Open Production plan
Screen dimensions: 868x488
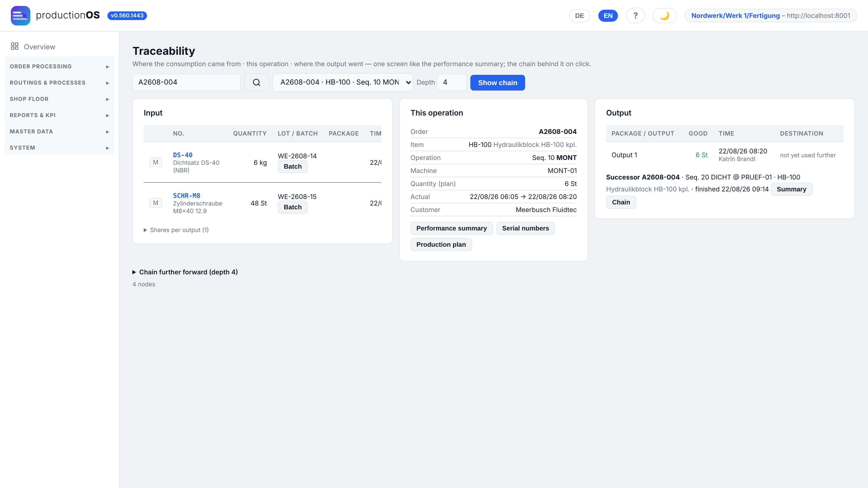(x=441, y=245)
